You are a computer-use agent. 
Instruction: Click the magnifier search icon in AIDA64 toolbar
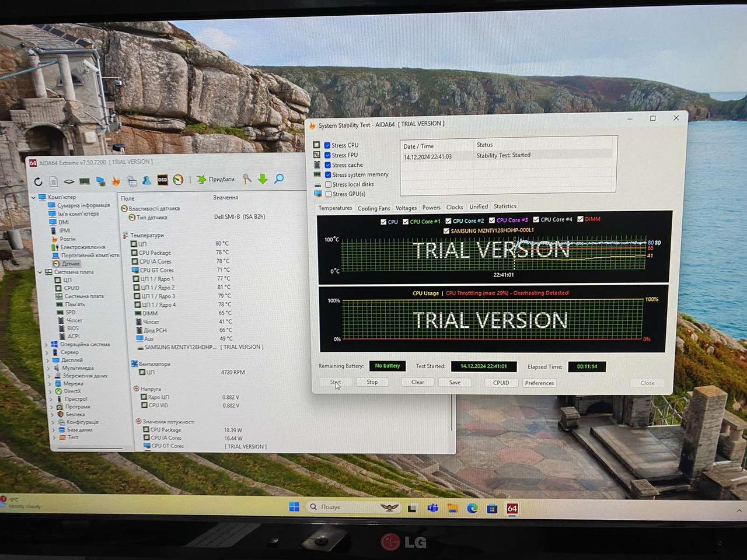pos(279,178)
